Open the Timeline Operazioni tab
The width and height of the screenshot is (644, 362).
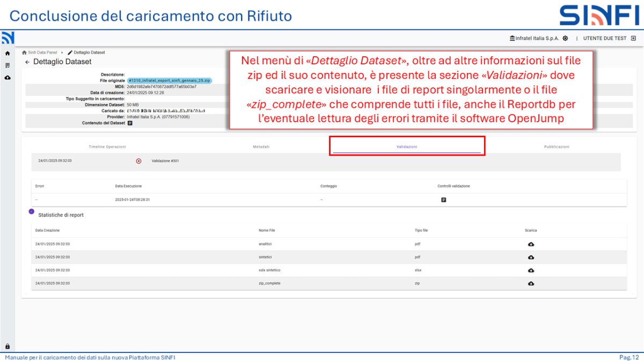coord(107,145)
